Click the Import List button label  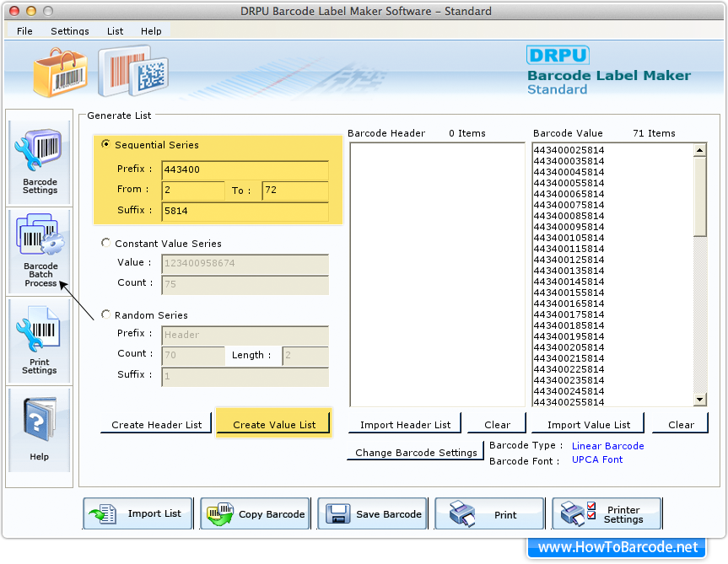coord(154,513)
